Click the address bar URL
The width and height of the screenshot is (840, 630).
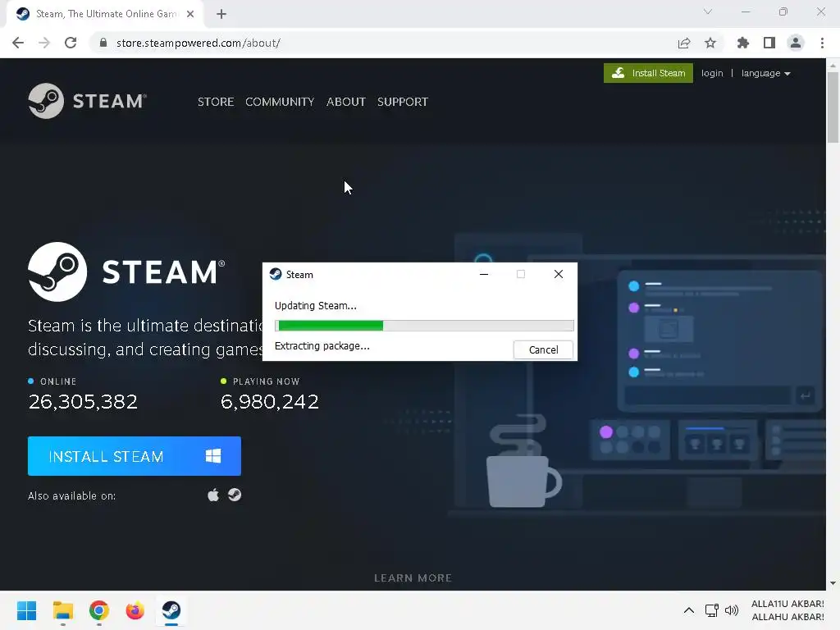click(199, 43)
